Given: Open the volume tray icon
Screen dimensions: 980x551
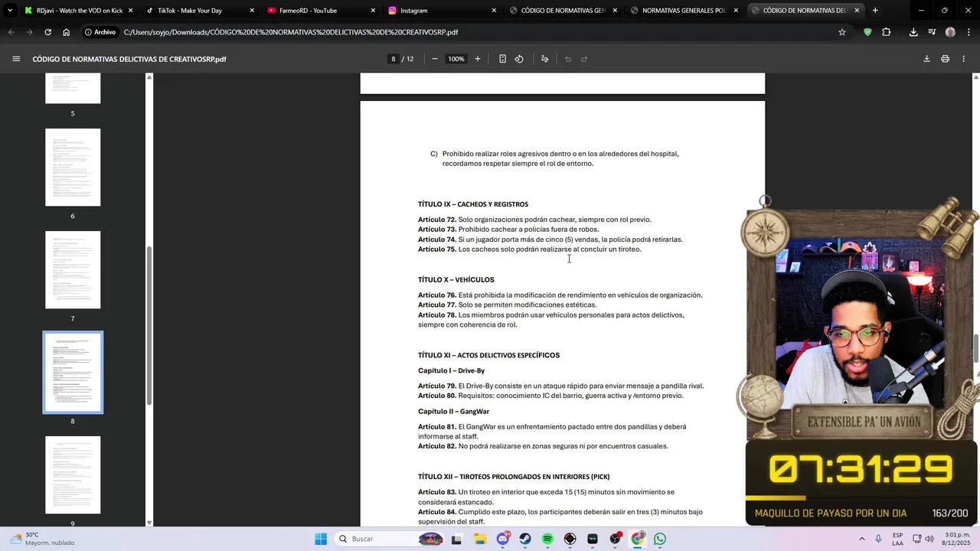Looking at the screenshot, I should pyautogui.click(x=929, y=539).
